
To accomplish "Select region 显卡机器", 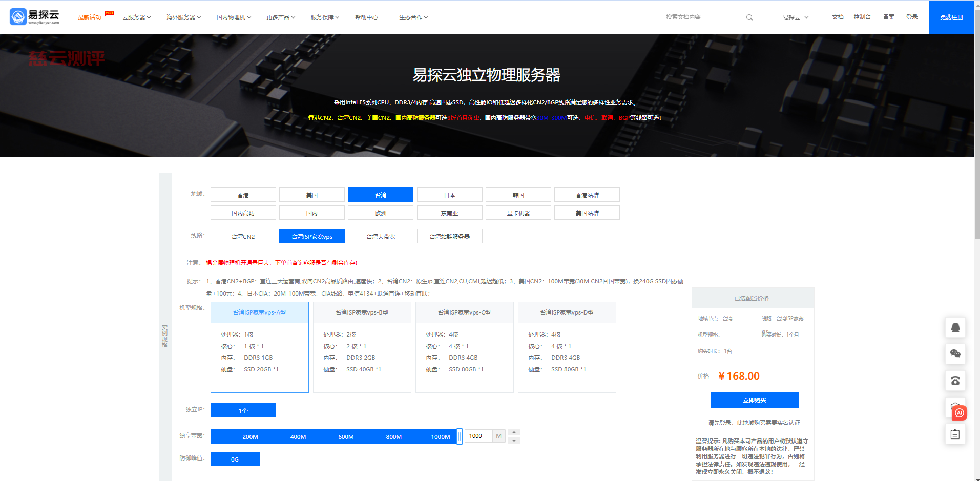I will click(518, 213).
